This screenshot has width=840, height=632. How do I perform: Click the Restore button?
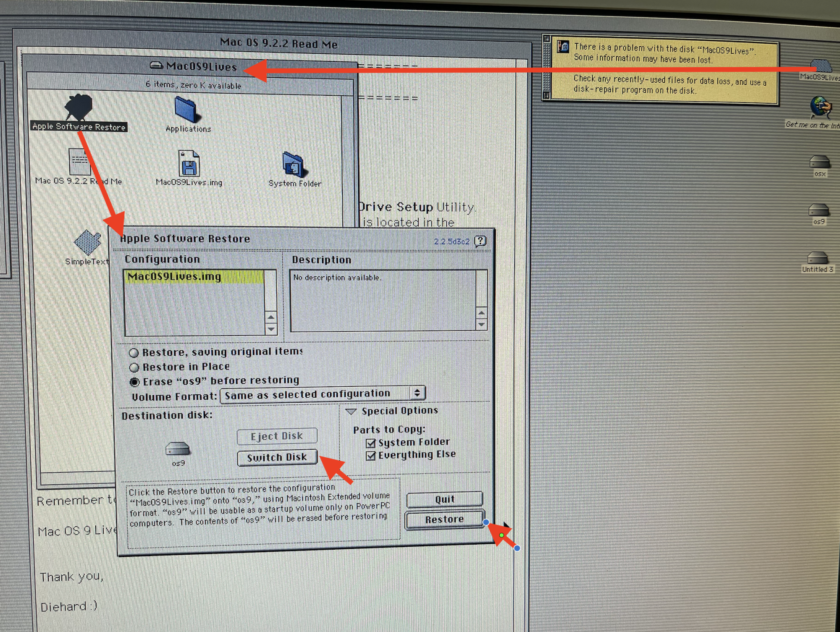[x=445, y=519]
